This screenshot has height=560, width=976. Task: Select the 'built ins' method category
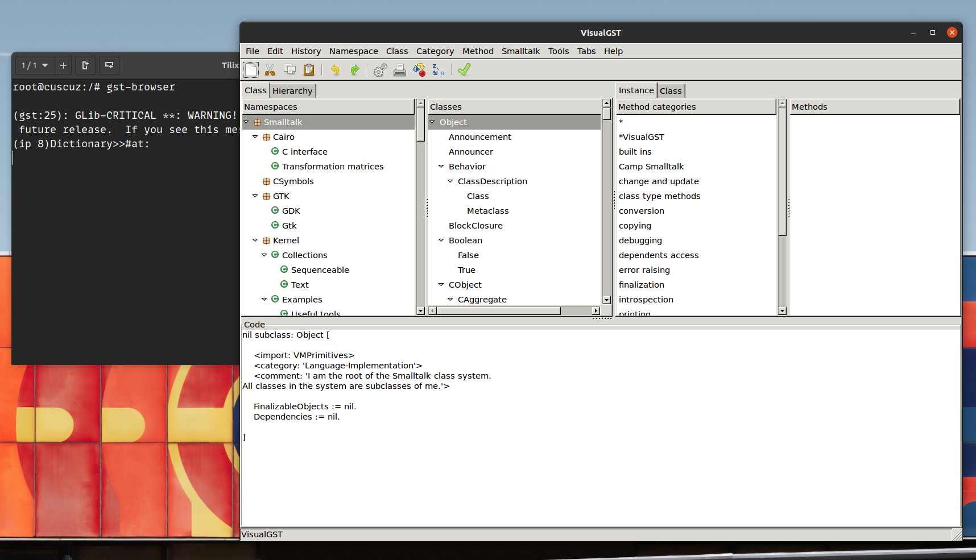pos(635,152)
